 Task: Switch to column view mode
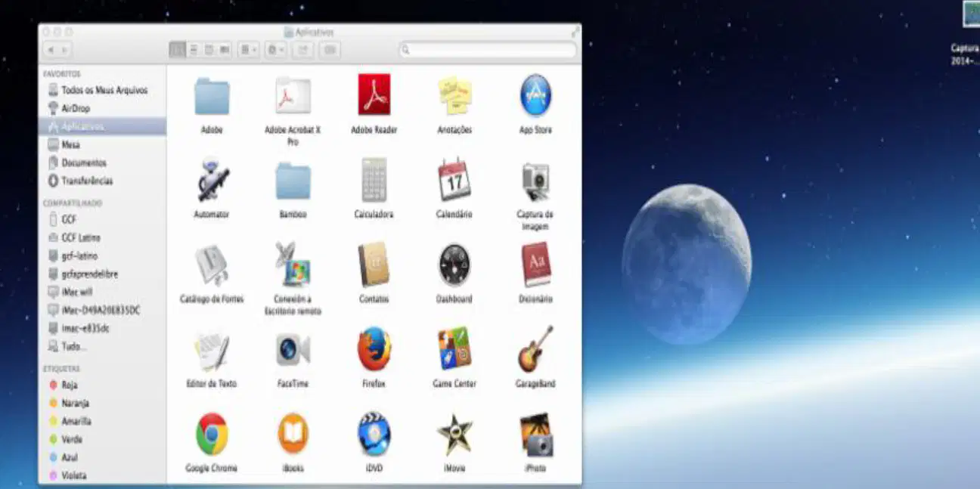tap(209, 50)
